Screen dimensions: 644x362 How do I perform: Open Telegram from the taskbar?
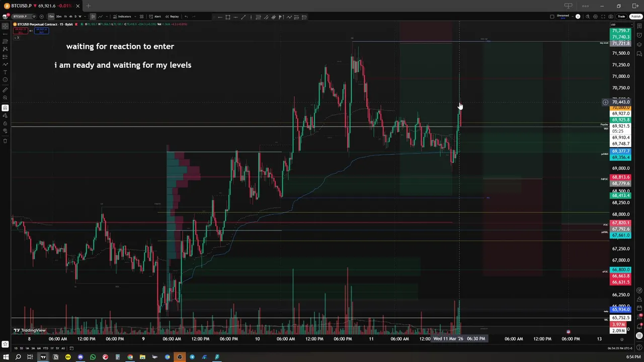point(192,357)
